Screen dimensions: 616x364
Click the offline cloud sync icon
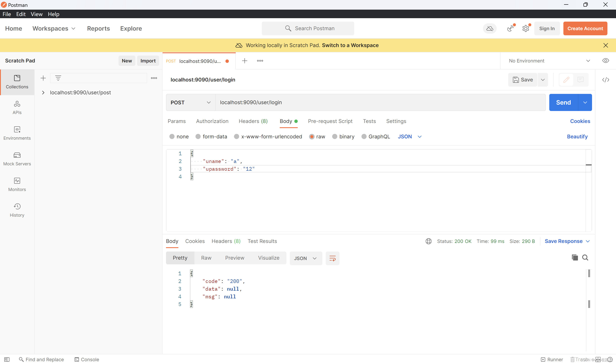pos(490,28)
